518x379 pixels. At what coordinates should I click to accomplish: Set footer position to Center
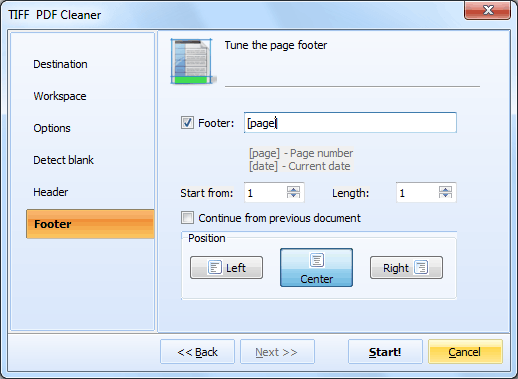[x=316, y=267]
